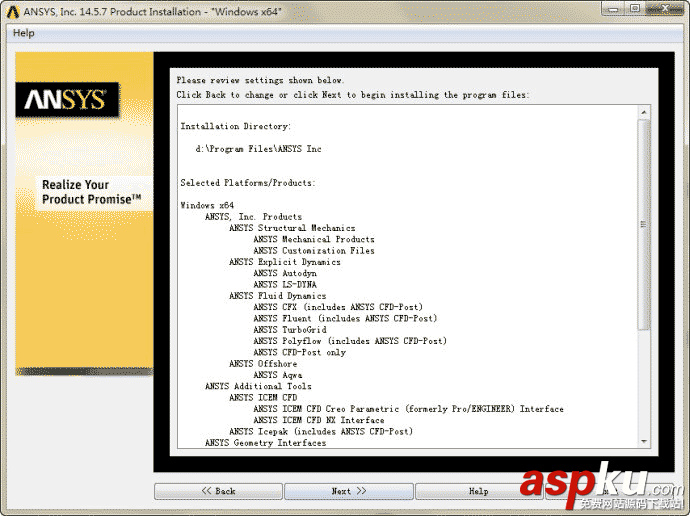Select 'ANSYS Mechanical Products' line
This screenshot has width=690, height=516.
(314, 239)
